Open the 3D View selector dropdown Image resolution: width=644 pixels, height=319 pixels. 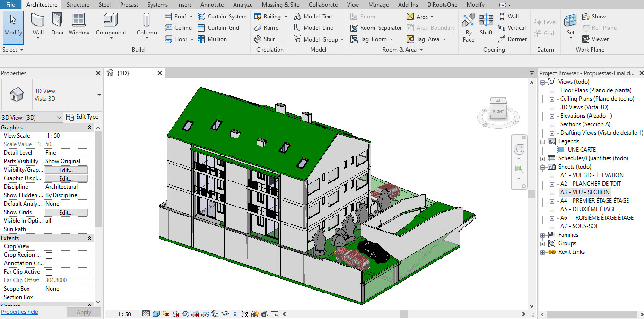click(x=32, y=117)
